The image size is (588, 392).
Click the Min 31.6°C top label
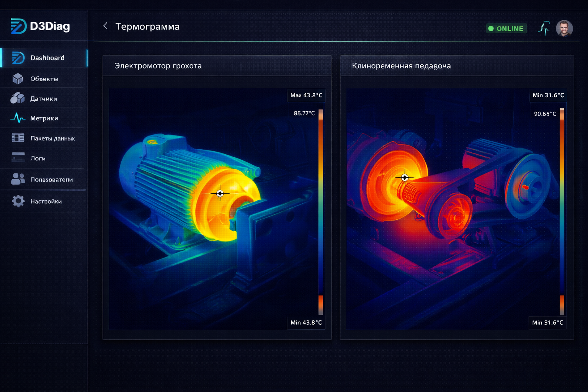coord(548,95)
